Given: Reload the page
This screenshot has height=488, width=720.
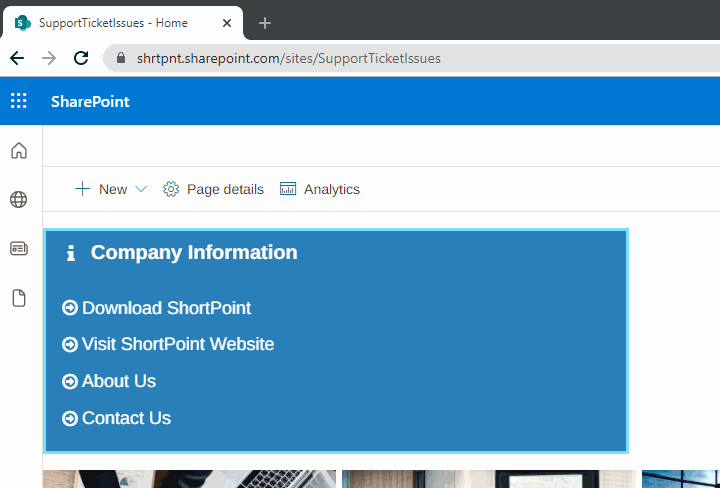Looking at the screenshot, I should pos(81,58).
